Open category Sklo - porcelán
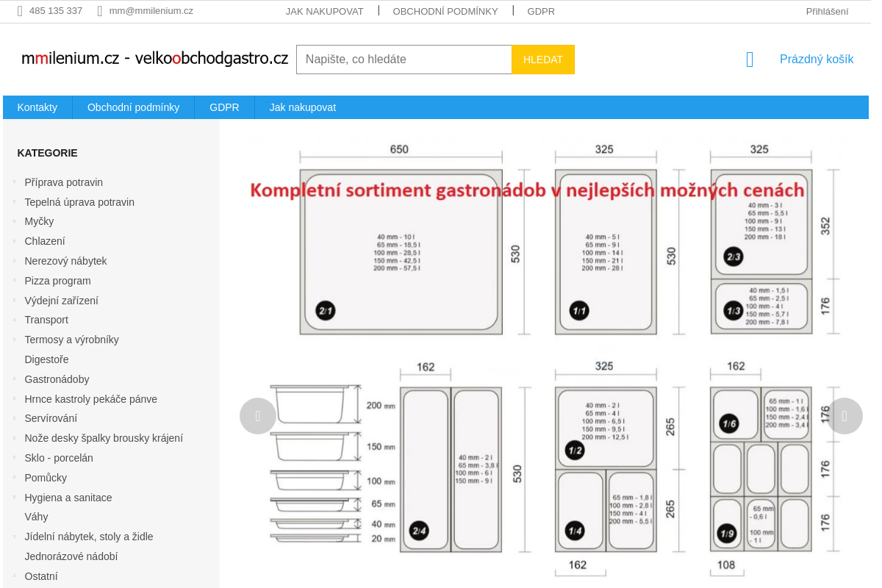The image size is (882, 588). click(59, 458)
